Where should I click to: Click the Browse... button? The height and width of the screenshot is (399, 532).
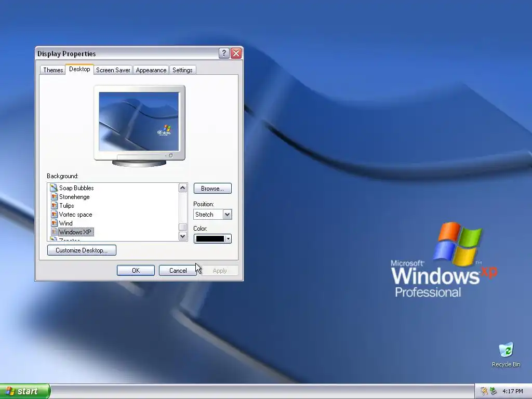tap(212, 188)
